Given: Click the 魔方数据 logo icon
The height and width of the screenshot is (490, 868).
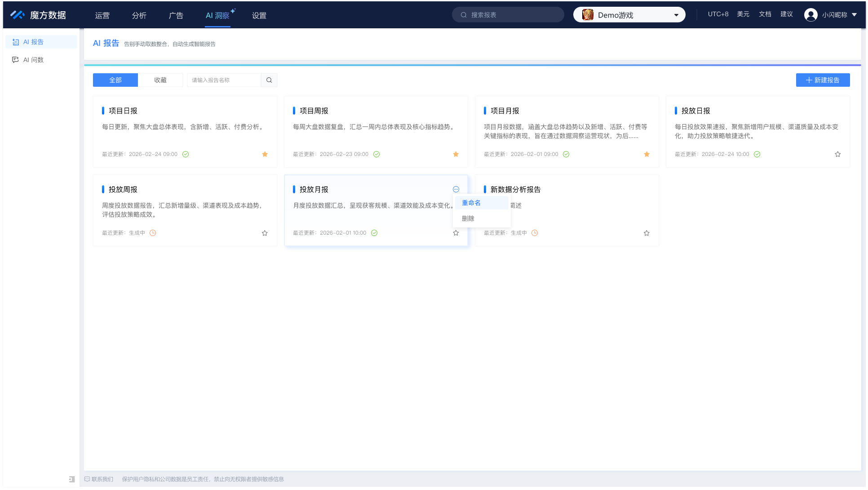Looking at the screenshot, I should [x=17, y=14].
